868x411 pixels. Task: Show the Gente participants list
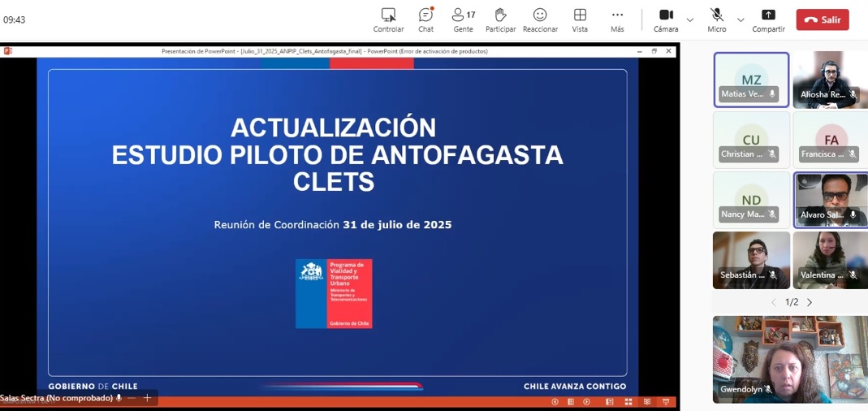click(x=463, y=19)
